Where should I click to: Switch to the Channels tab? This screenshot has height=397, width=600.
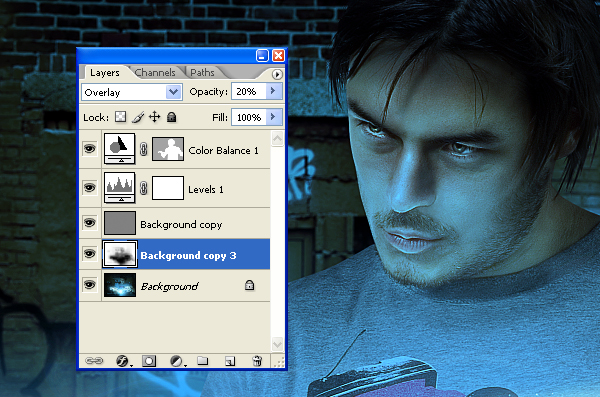click(x=155, y=72)
